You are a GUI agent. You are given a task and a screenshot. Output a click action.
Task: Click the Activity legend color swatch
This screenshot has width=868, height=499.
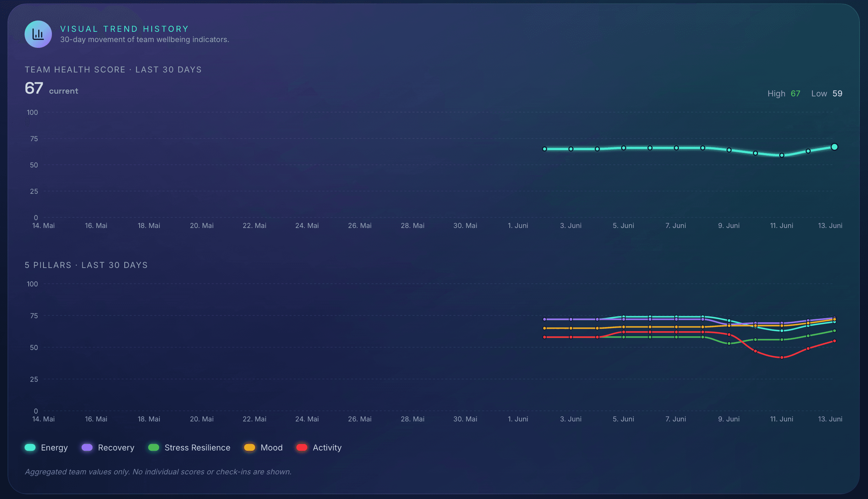point(302,447)
